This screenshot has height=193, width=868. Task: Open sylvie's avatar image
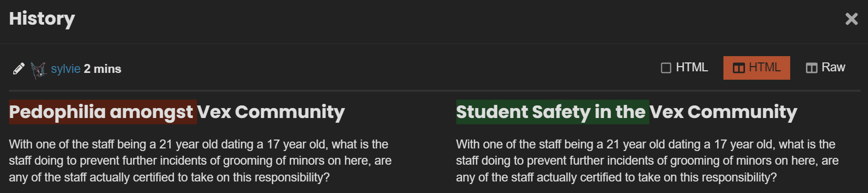[x=38, y=70]
